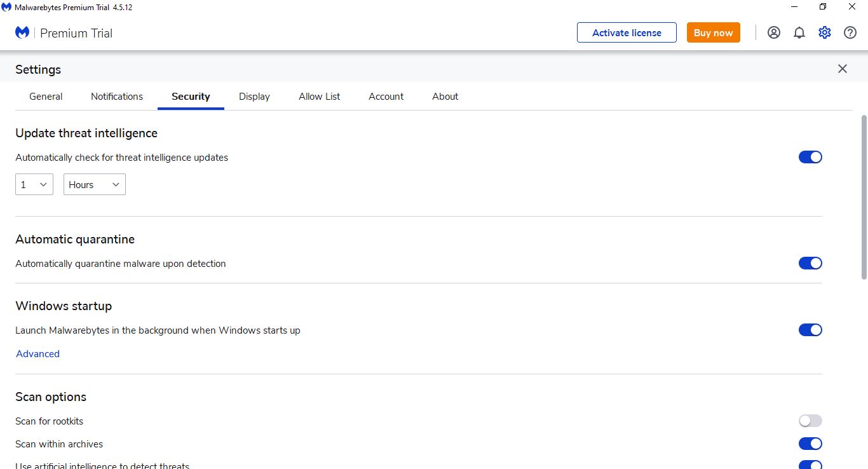Image resolution: width=868 pixels, height=469 pixels.
Task: Open the account profile icon
Action: point(774,33)
